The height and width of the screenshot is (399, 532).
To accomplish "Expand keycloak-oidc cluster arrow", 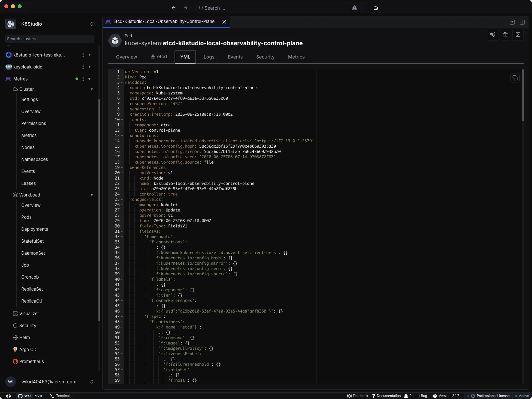I will [90, 67].
